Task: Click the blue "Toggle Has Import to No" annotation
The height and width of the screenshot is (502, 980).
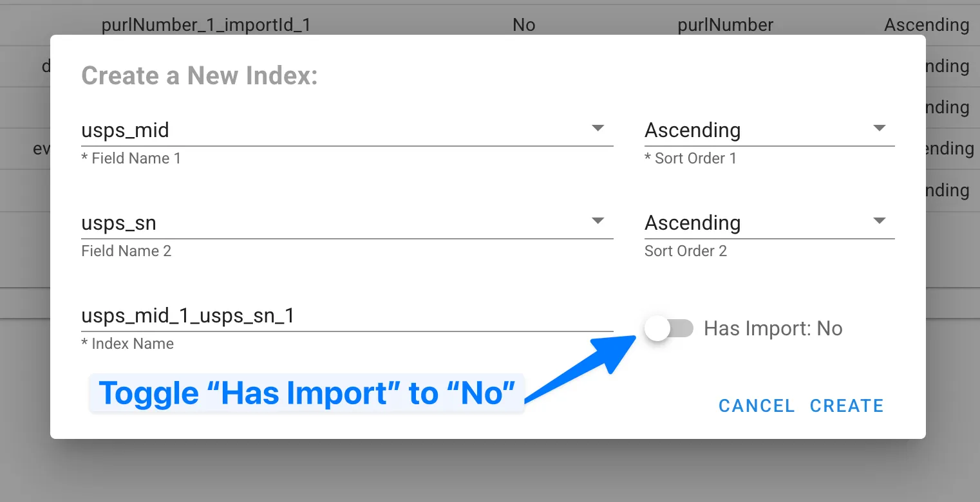Action: point(306,393)
